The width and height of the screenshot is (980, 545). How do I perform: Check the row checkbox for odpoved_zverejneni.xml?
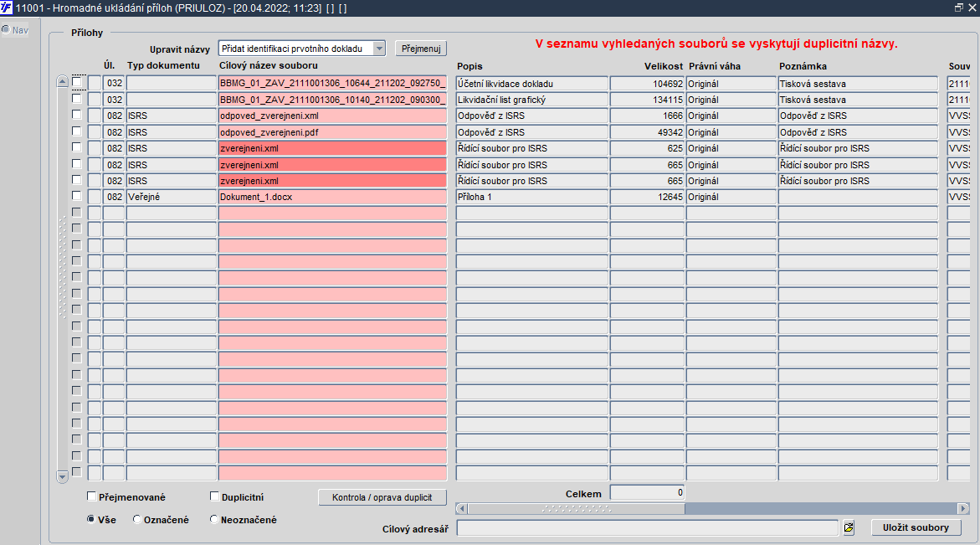click(x=77, y=115)
